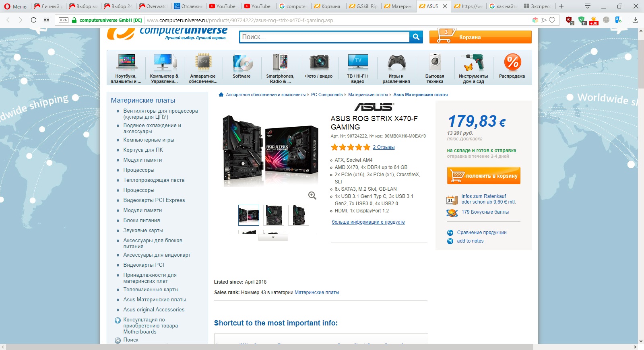The width and height of the screenshot is (644, 350).
Task: Select the first product thumbnail
Action: 249,215
